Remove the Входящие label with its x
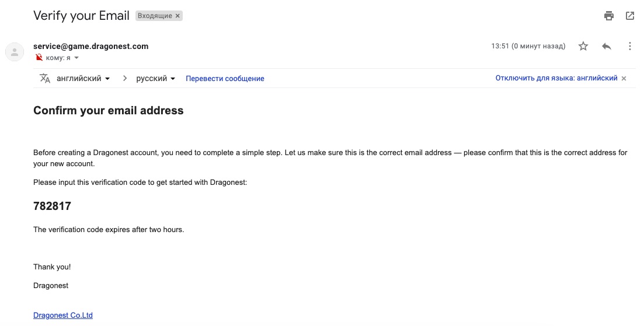 point(177,16)
